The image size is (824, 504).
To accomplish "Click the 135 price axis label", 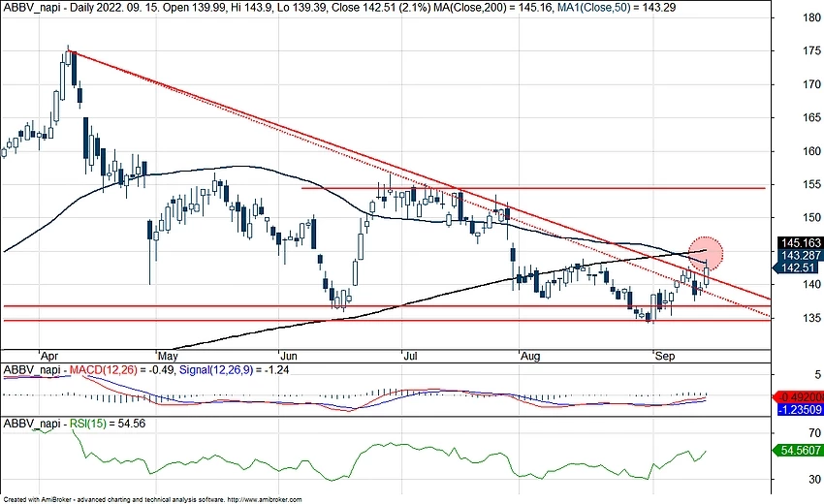I will tap(812, 318).
